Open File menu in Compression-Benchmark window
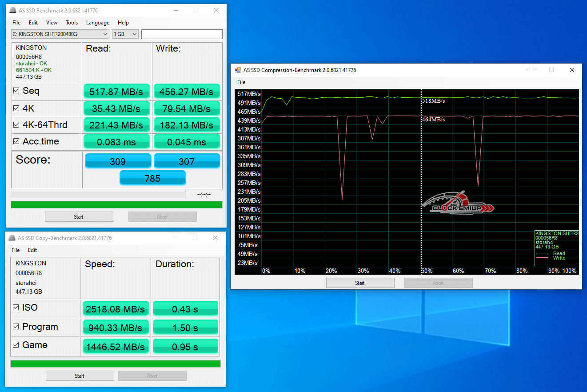Viewport: 587px width, 392px height. (x=241, y=82)
